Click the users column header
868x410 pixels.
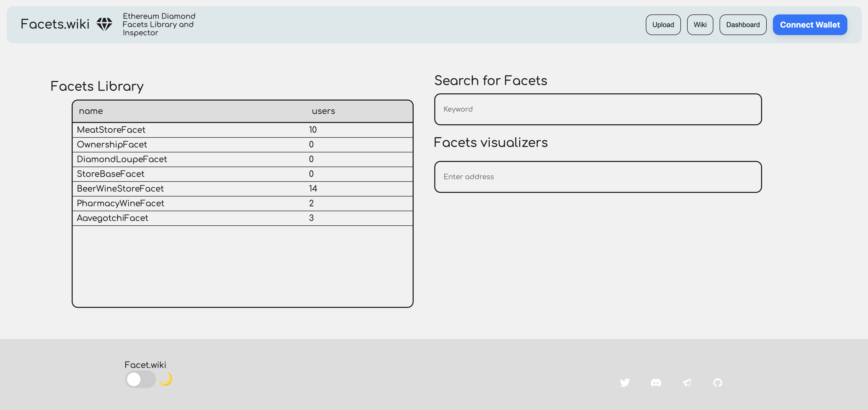pyautogui.click(x=323, y=111)
